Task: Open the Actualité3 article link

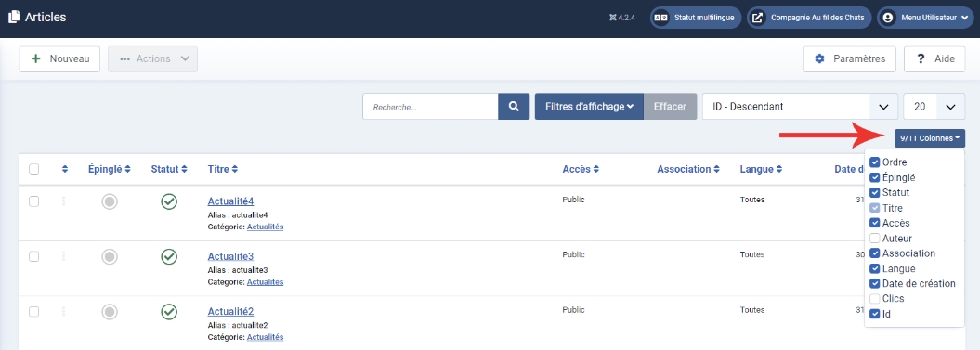Action: (230, 256)
